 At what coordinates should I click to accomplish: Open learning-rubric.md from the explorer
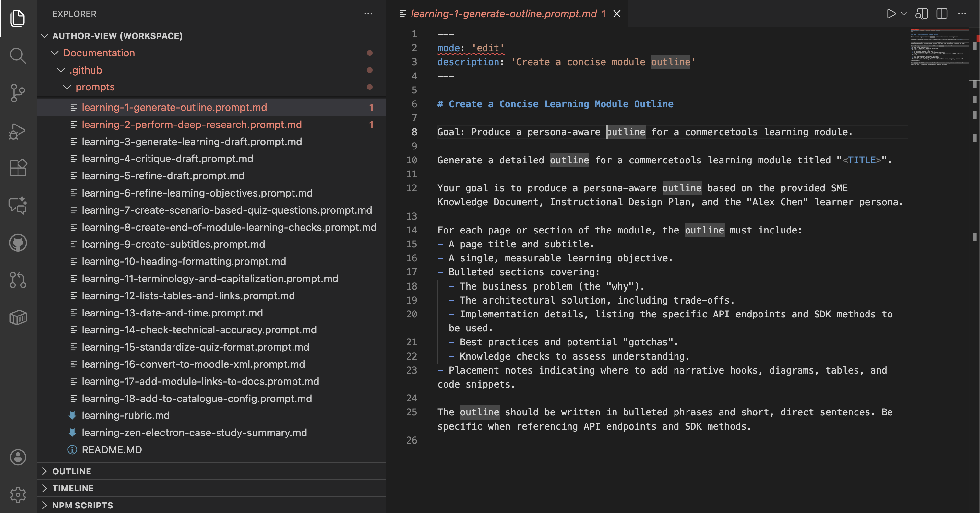[126, 415]
